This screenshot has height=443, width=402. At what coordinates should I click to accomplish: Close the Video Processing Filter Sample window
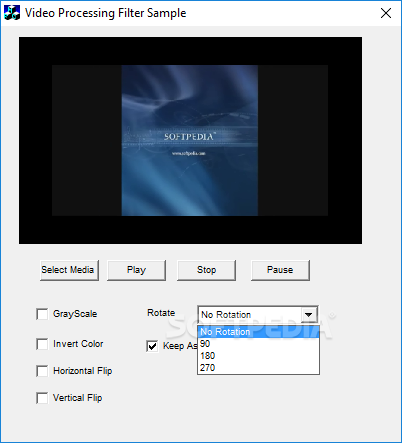point(386,13)
